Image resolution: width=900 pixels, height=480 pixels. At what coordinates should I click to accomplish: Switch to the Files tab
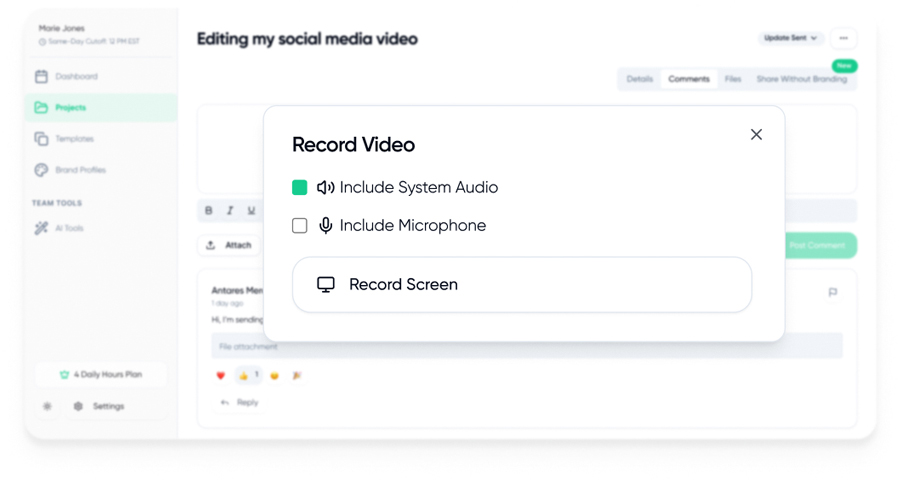tap(733, 79)
